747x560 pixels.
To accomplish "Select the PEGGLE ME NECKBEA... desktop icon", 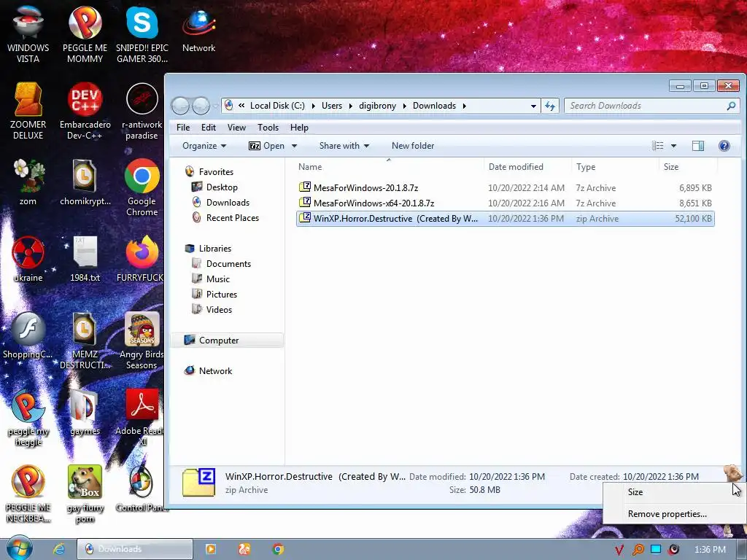I will (28, 494).
